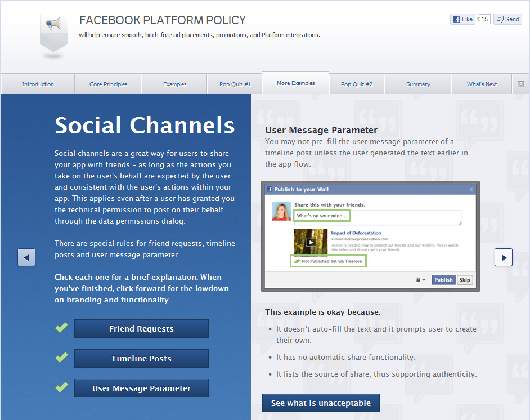Viewport: 530px width, 420px height.
Task: Close the Publish to your Wall dialog
Action: coord(471,189)
